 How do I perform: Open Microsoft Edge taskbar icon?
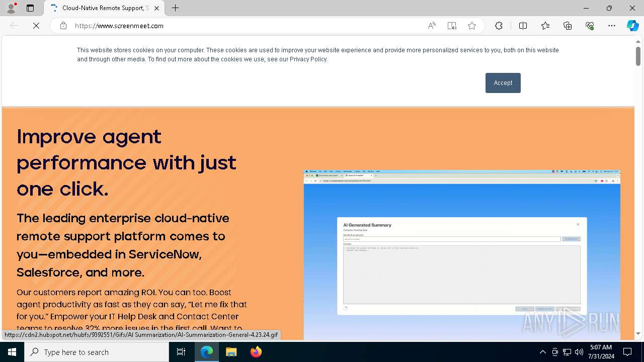point(207,352)
